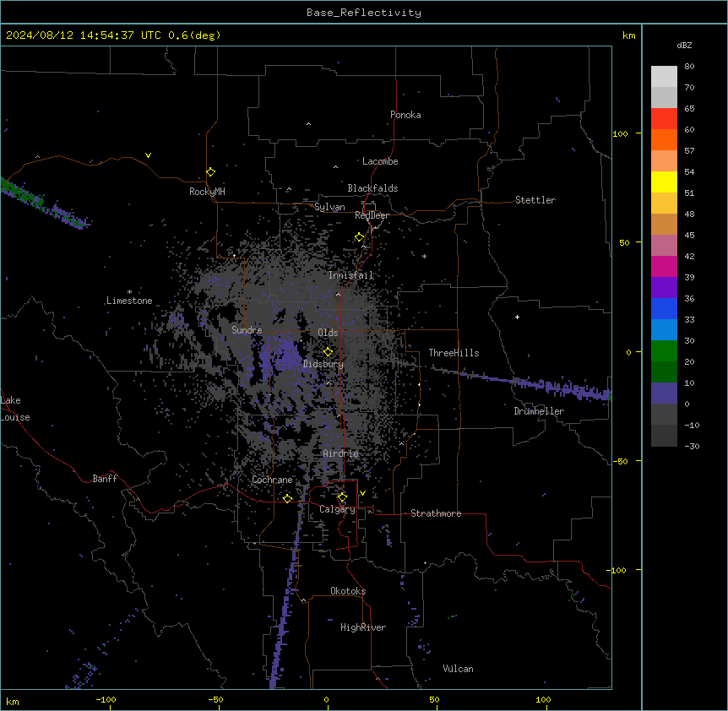Click the Base_Reflectivity title text
Viewport: 728px width, 711px height.
click(364, 13)
